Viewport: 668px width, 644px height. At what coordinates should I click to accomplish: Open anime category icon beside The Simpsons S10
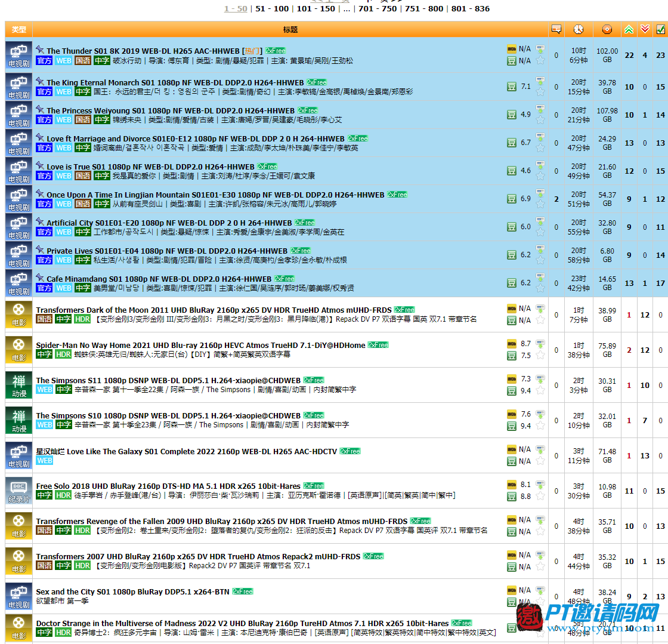18,420
